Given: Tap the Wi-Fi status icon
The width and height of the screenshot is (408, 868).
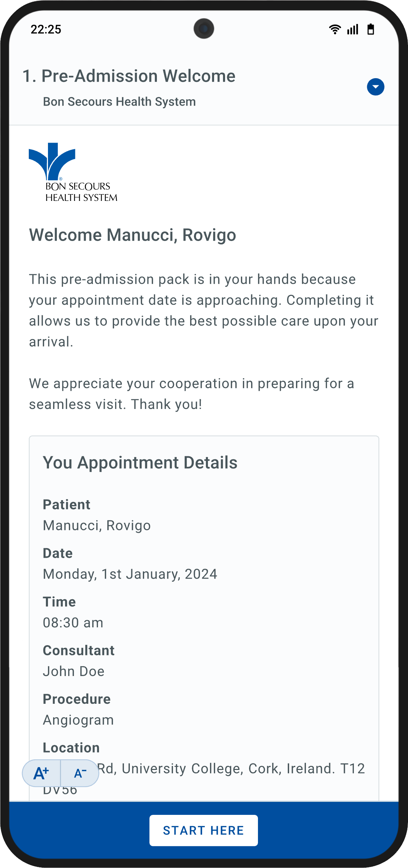Looking at the screenshot, I should pyautogui.click(x=335, y=29).
